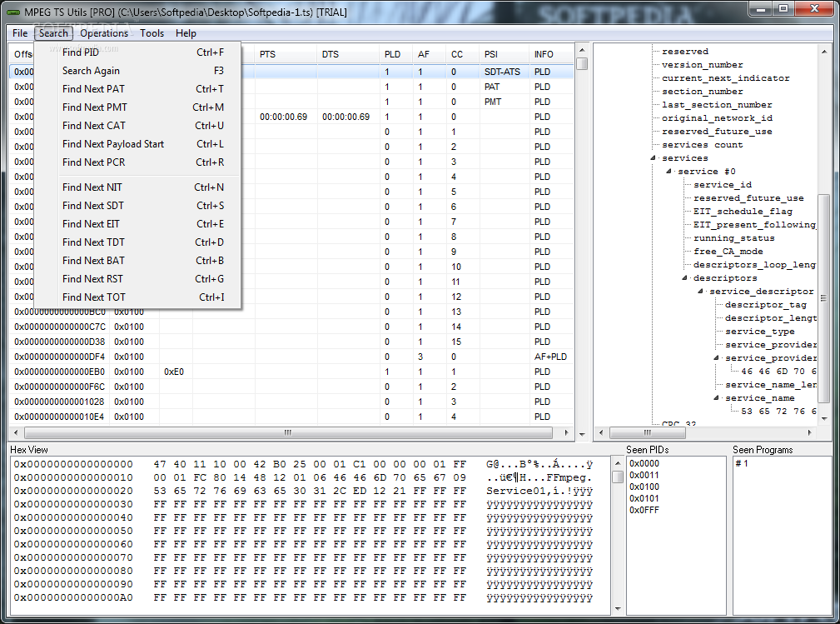840x624 pixels.
Task: Select program # 1 in Seen Programs
Action: (x=742, y=464)
